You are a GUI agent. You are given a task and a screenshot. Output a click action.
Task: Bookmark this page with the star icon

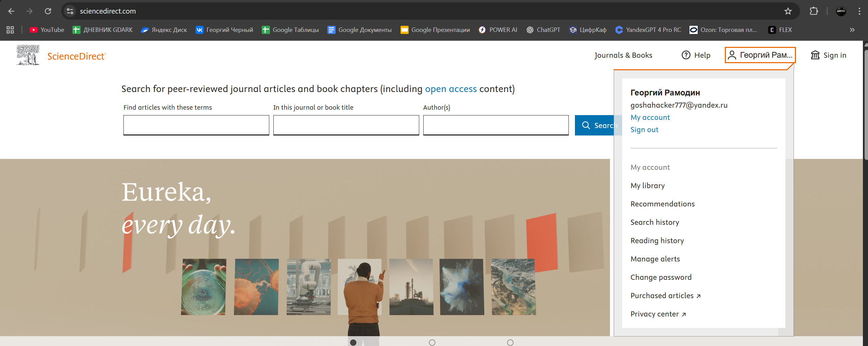pyautogui.click(x=788, y=11)
